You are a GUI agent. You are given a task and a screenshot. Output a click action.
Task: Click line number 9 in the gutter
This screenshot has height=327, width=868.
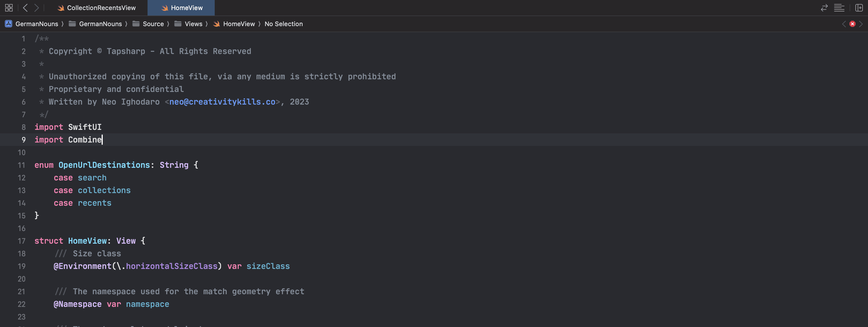[24, 140]
